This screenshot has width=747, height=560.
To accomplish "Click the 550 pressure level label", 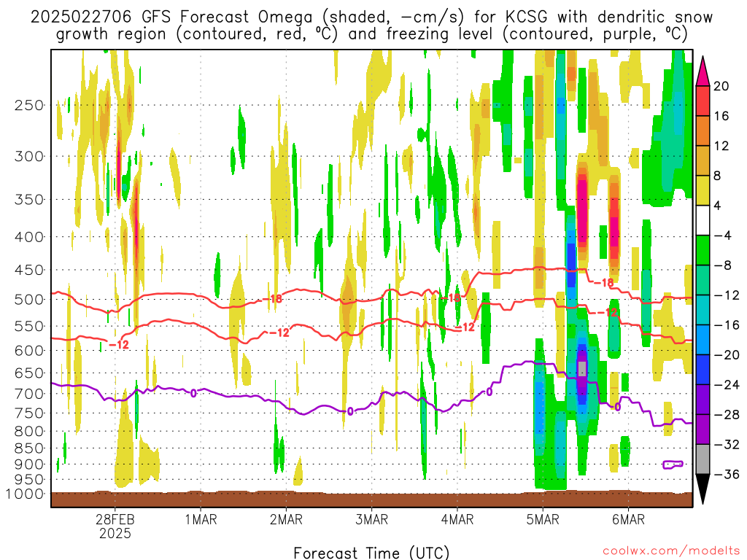I will click(29, 326).
